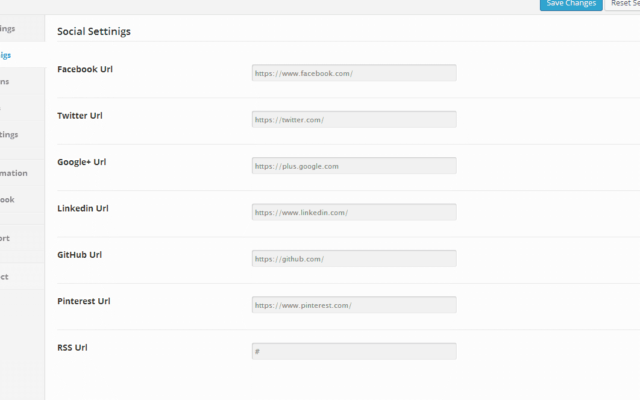Image resolution: width=640 pixels, height=400 pixels.
Task: Click the Twitter Url label
Action: point(80,116)
